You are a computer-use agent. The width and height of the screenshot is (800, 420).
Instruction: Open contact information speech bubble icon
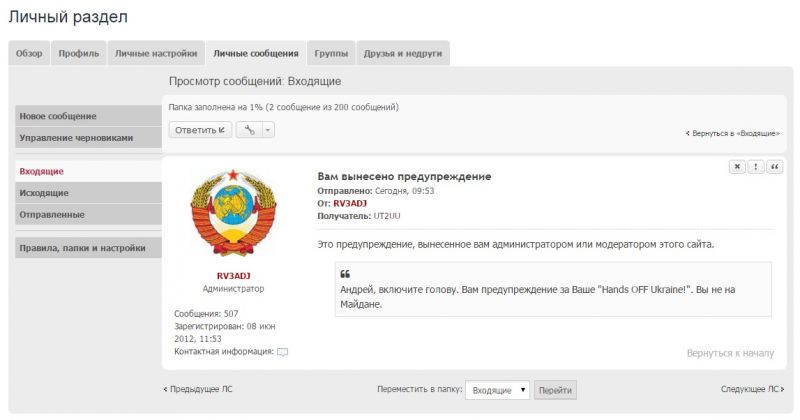(282, 352)
